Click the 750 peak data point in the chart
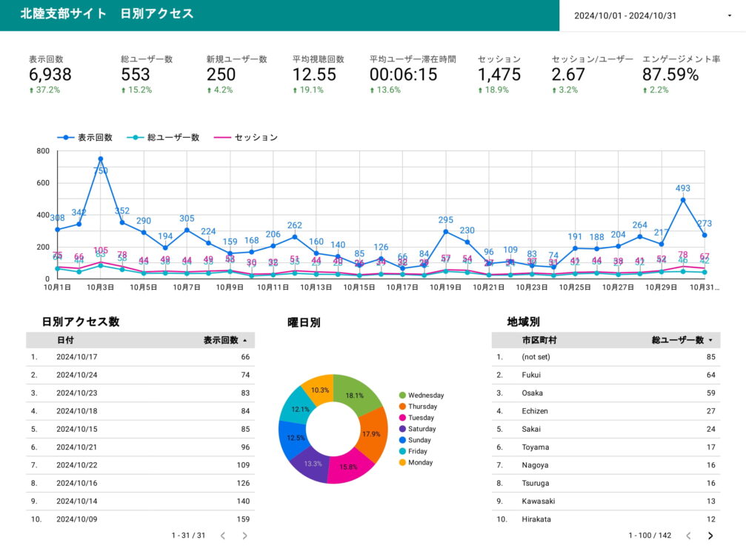Viewport: 746px width, 560px height. click(x=100, y=159)
